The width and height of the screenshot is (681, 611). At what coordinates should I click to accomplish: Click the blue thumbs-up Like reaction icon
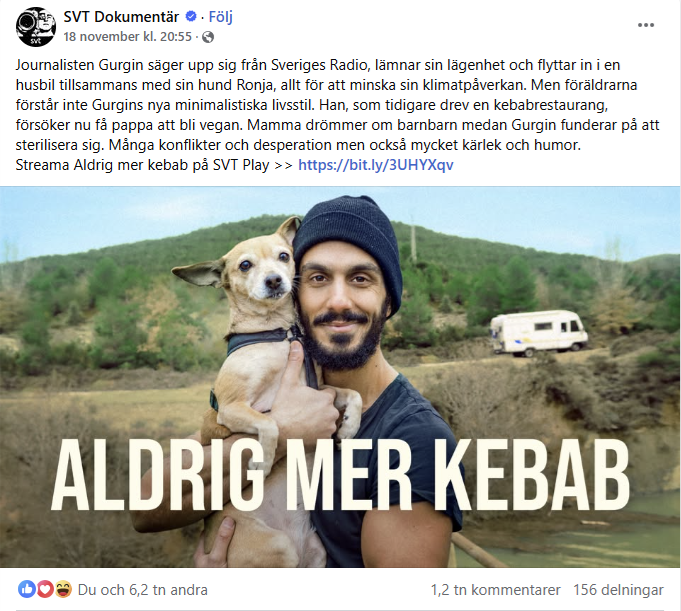tap(27, 589)
